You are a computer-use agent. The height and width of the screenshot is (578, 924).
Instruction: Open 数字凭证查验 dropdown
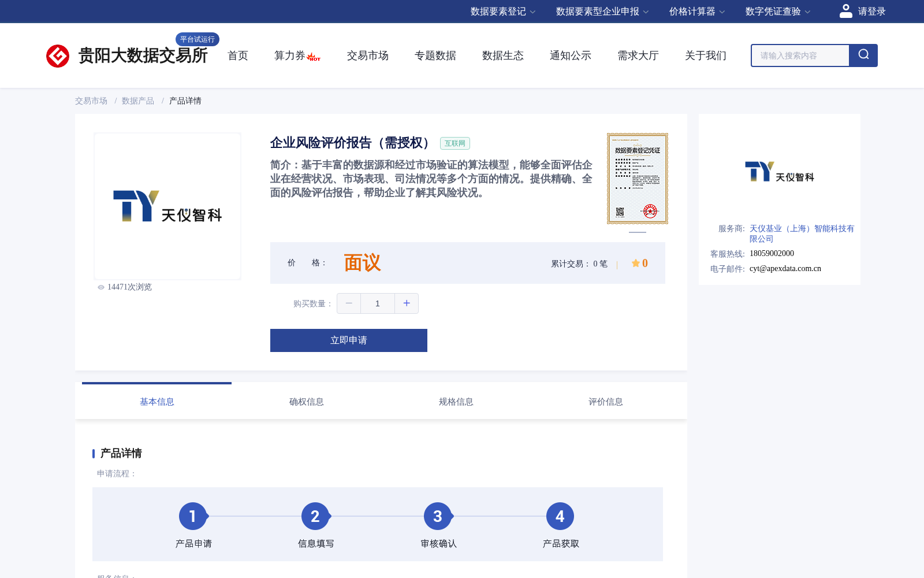pos(778,12)
